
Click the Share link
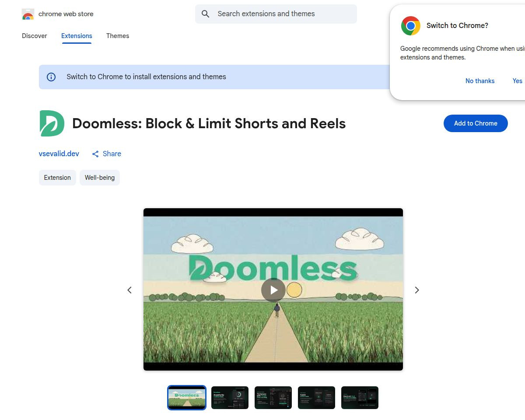pyautogui.click(x=107, y=154)
